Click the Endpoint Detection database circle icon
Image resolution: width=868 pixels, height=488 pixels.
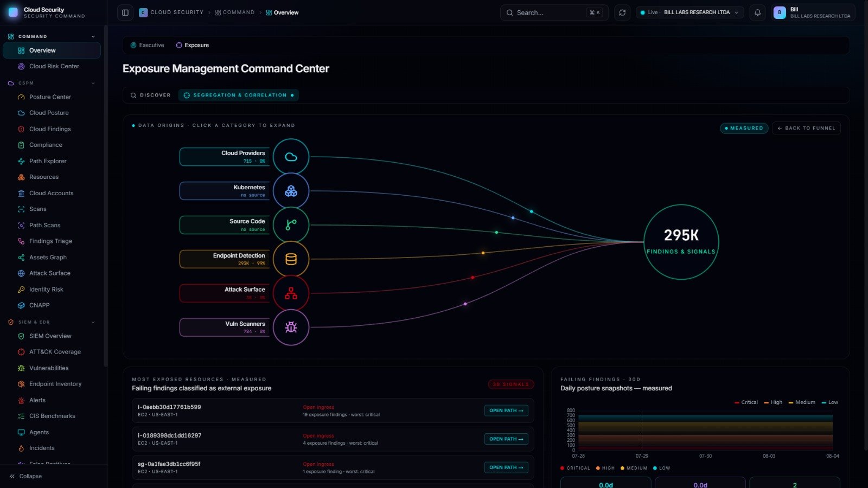(x=291, y=259)
